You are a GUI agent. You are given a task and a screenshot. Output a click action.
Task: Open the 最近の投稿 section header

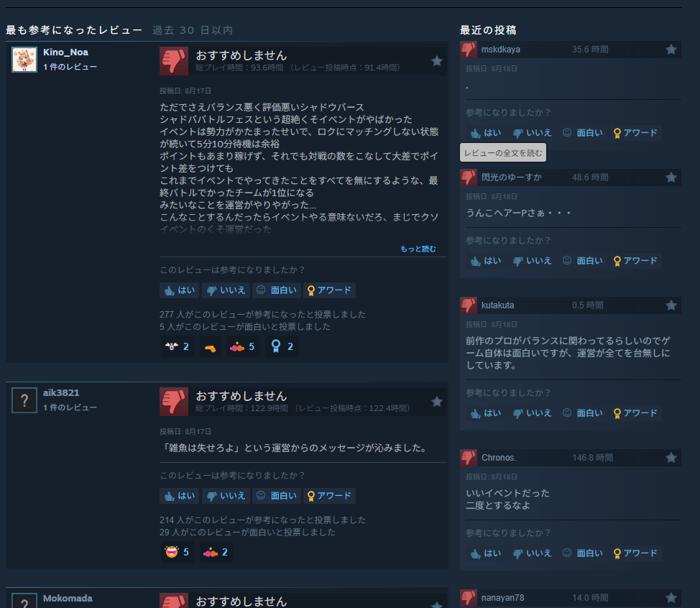(x=488, y=30)
